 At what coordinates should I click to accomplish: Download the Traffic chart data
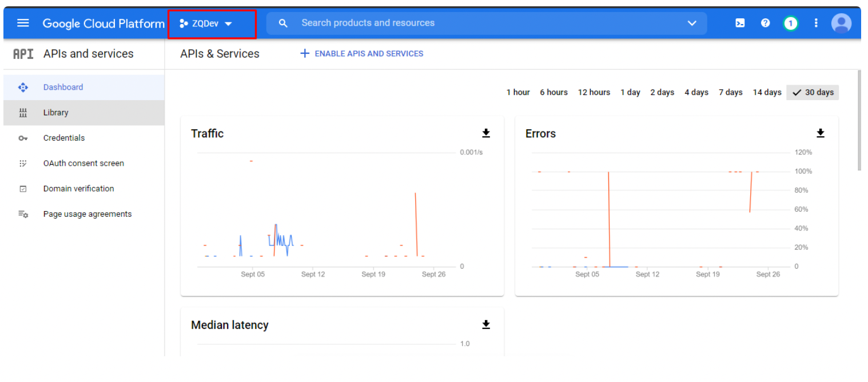click(486, 133)
